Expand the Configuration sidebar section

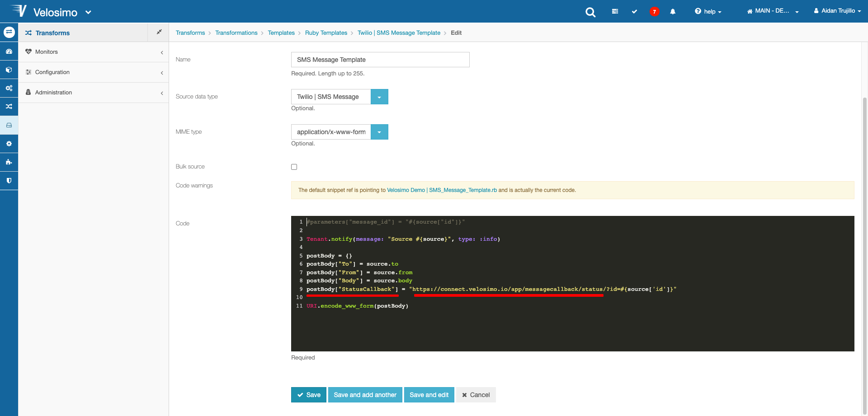pos(94,72)
